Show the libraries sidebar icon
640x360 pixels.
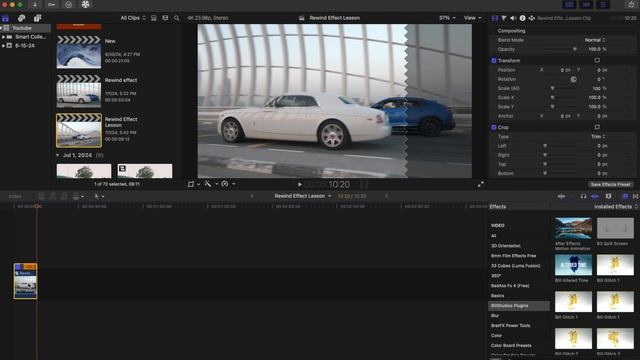point(5,18)
